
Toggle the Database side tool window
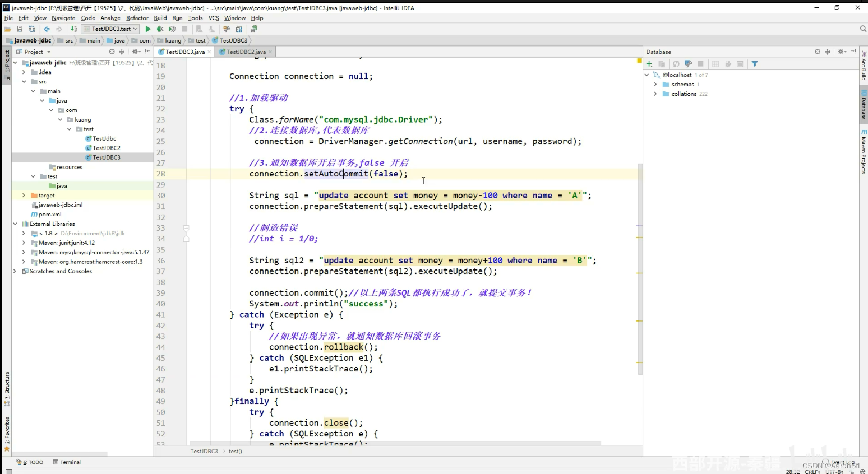pyautogui.click(x=864, y=106)
